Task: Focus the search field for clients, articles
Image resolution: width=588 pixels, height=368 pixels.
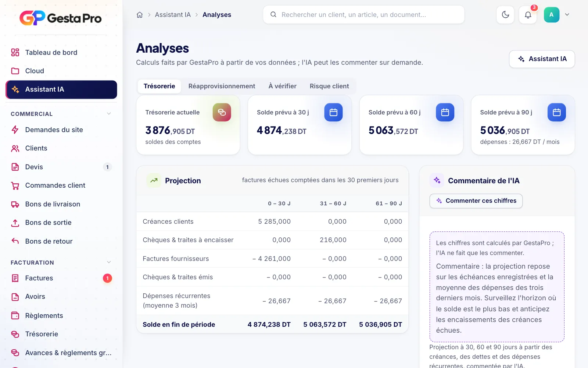Action: (364, 15)
